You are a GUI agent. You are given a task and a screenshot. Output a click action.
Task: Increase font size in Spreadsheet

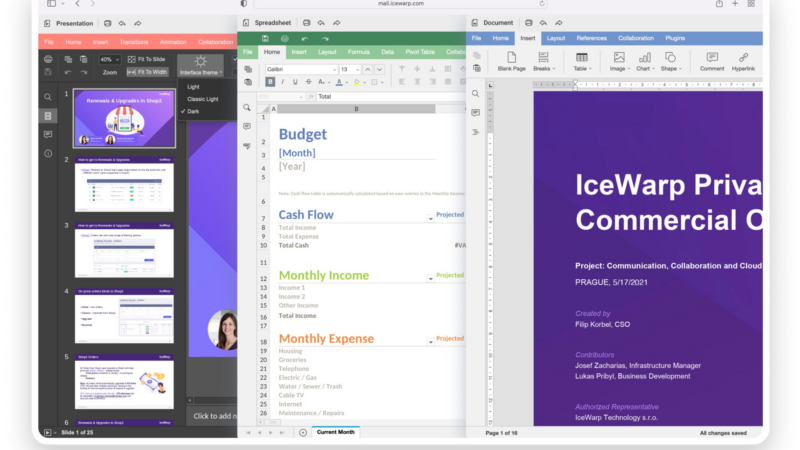367,69
